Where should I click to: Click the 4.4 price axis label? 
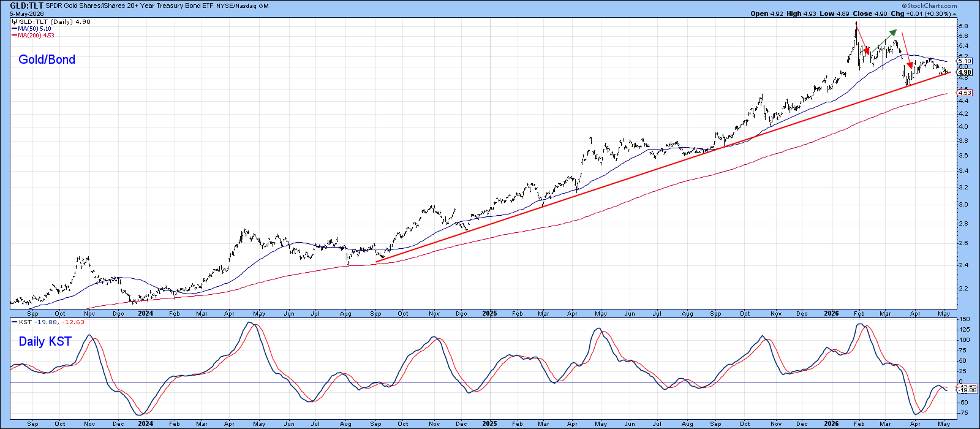[x=963, y=100]
